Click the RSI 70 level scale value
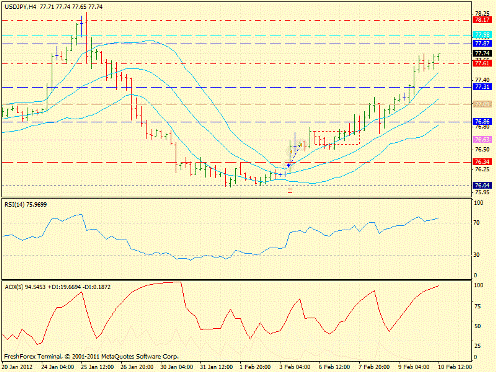496x372 pixels. (x=477, y=223)
